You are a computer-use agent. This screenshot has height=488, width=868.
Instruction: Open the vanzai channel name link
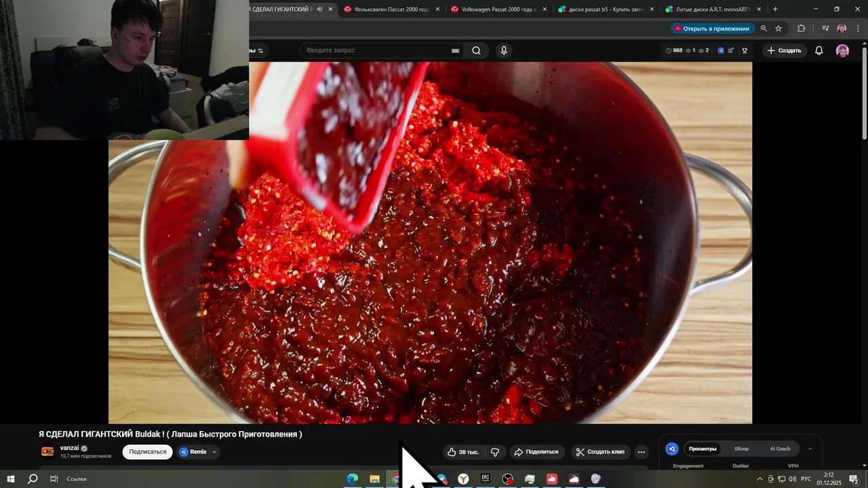point(69,448)
